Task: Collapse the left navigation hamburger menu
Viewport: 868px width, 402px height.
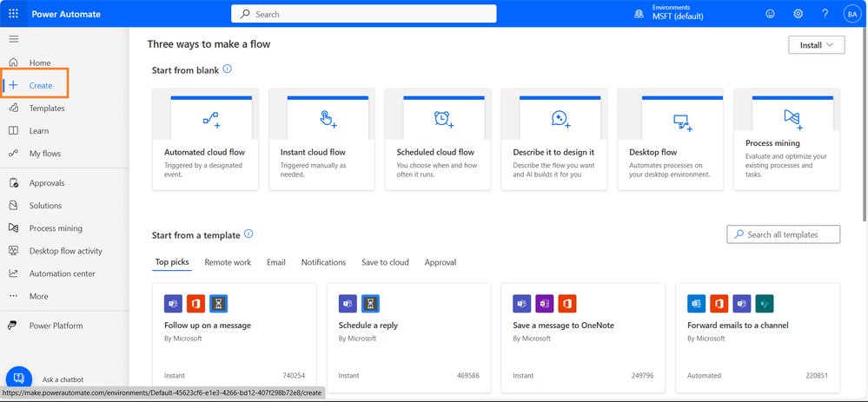Action: (14, 39)
